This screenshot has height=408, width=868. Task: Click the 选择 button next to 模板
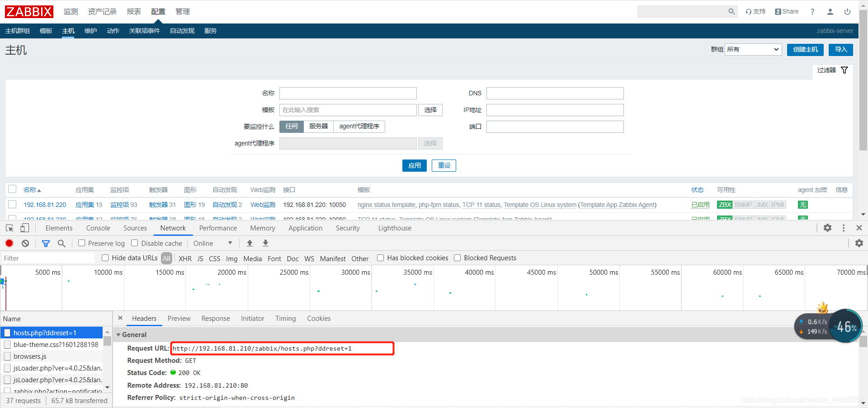(430, 110)
